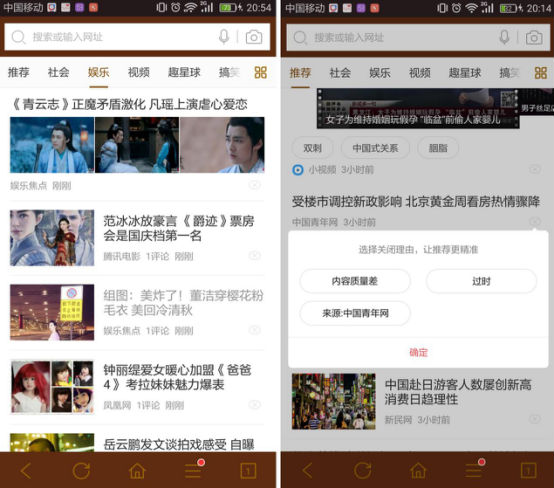Viewport: 554px width, 488px height.
Task: Open 娱乐 tab in right screen
Action: (380, 73)
